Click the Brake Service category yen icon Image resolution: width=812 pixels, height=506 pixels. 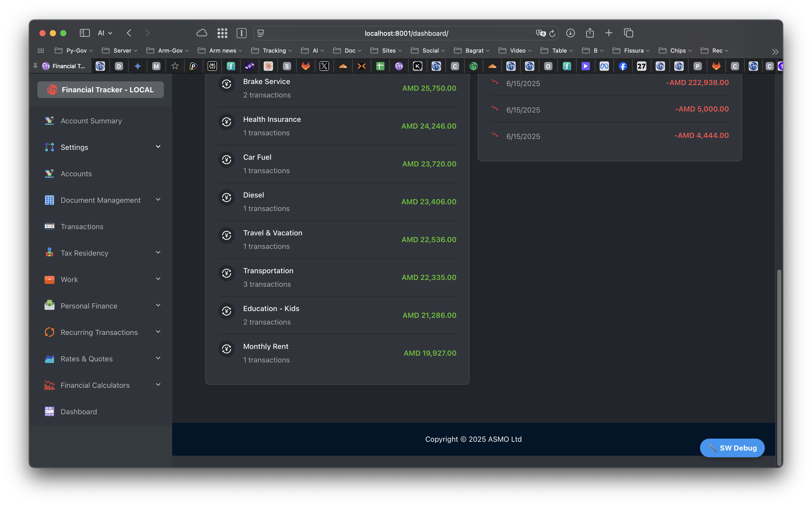point(227,84)
